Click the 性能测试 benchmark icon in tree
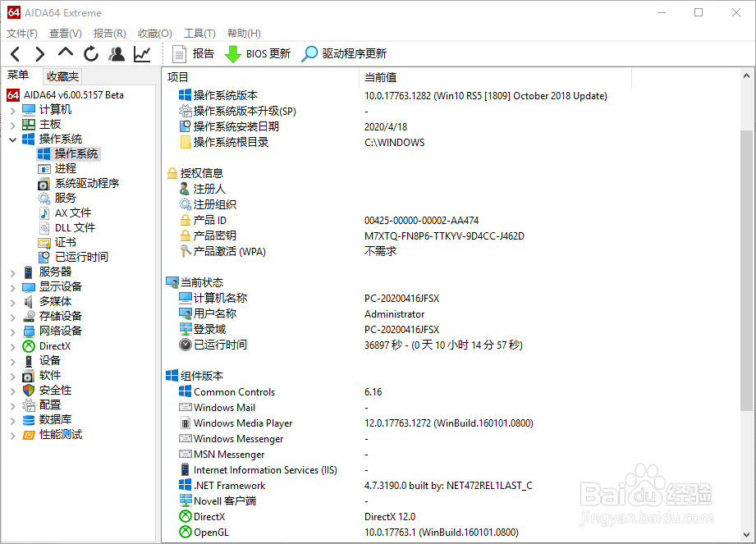 tap(29, 435)
